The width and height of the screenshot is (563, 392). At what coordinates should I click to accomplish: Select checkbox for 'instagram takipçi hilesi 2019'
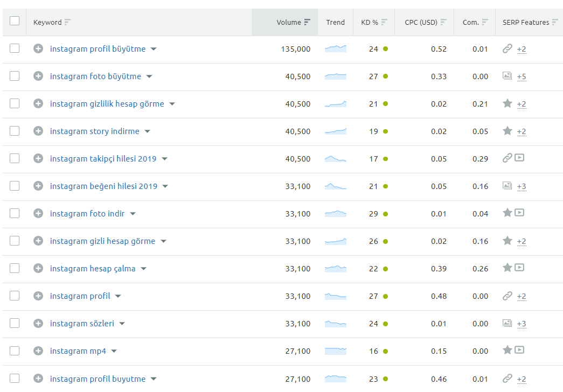pos(15,158)
